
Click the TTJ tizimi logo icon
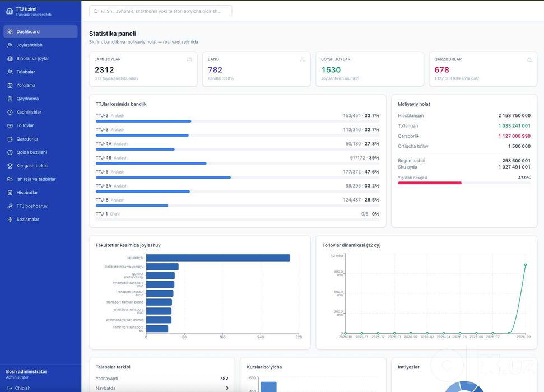10,11
